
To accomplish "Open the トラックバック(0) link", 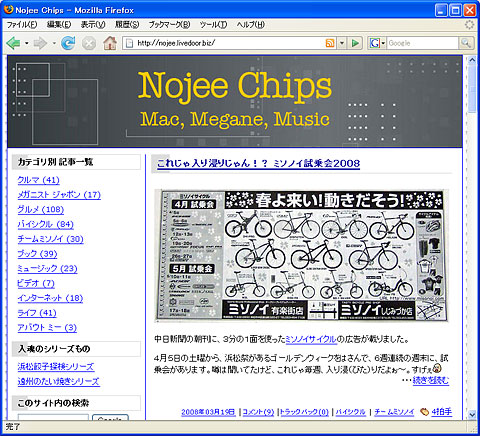I will (304, 412).
